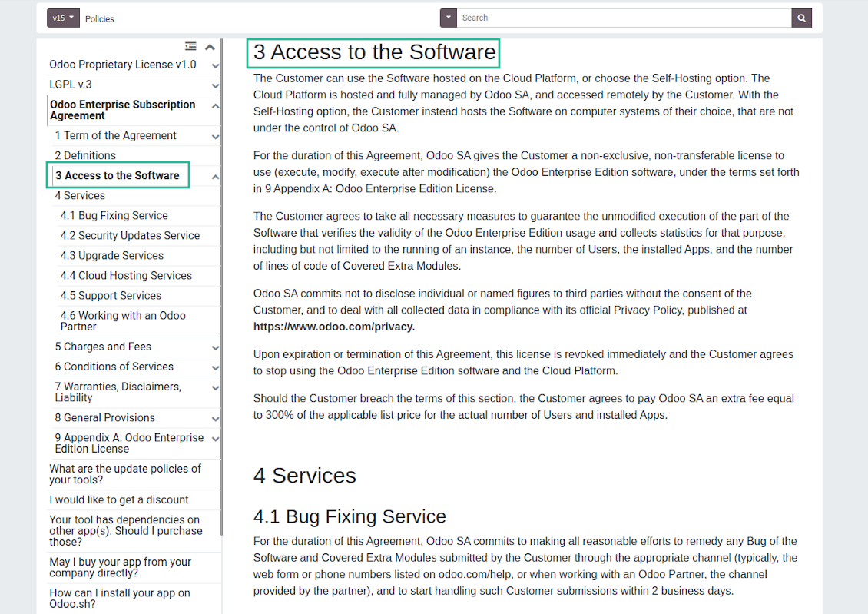
Task: Click the https://www.odoo.com/privacy link
Action: [334, 327]
